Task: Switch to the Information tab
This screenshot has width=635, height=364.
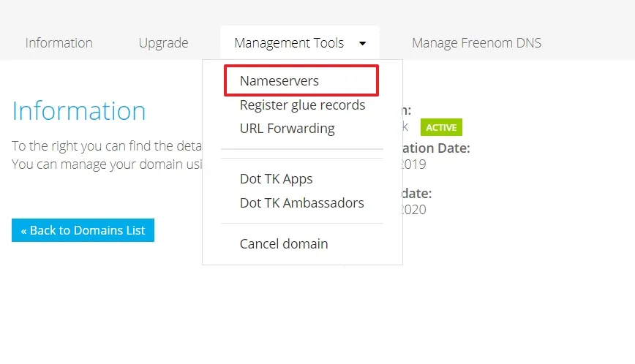Action: tap(59, 43)
